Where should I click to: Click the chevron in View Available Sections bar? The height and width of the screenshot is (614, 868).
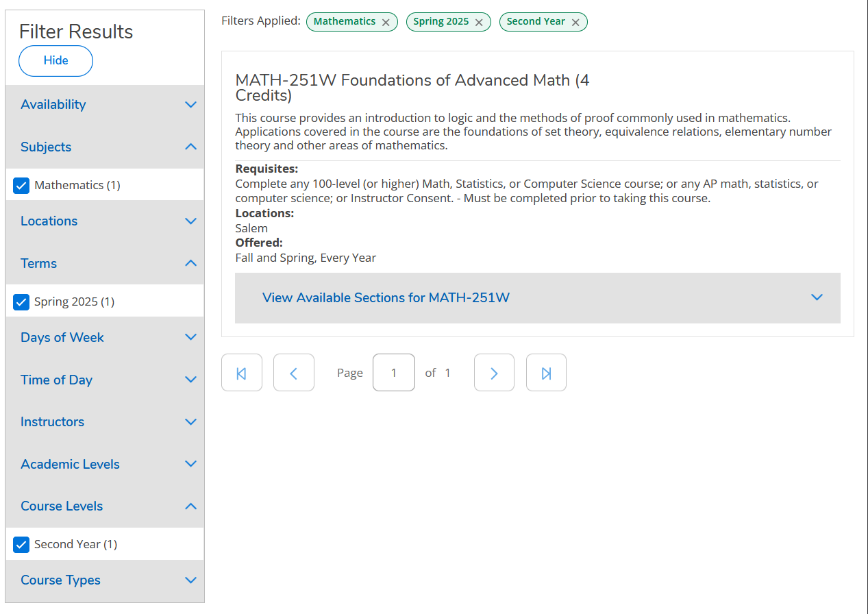817,297
